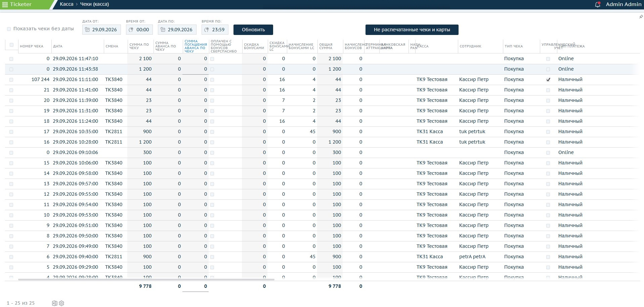The height and width of the screenshot is (307, 644).
Task: Click the pin icon at top right
Action: (641, 16)
